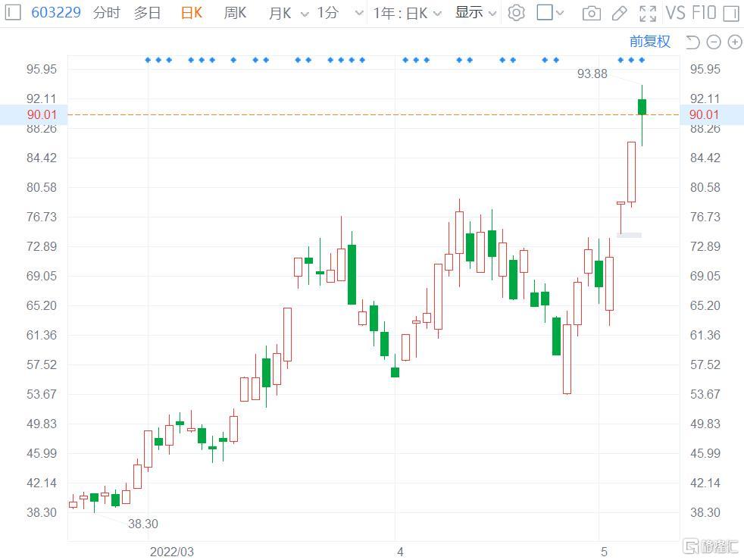Click the rightmost blue diamond event marker
Screen dimensions: 744x560
(642, 60)
